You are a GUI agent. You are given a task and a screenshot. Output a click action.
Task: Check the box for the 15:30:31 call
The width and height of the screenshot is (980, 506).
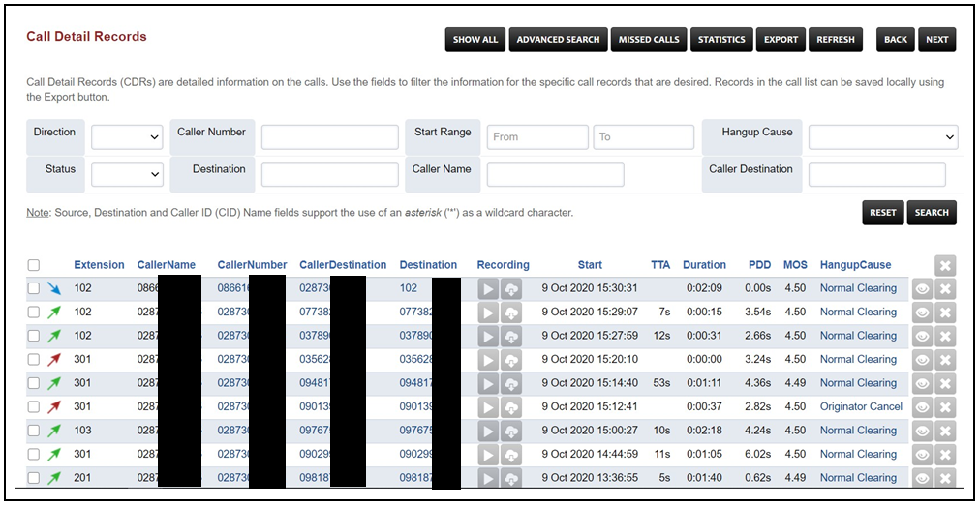point(34,288)
